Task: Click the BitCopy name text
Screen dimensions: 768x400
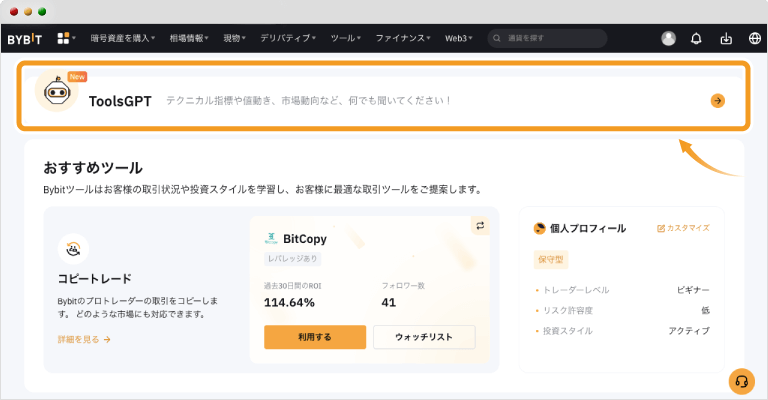Action: coord(305,239)
